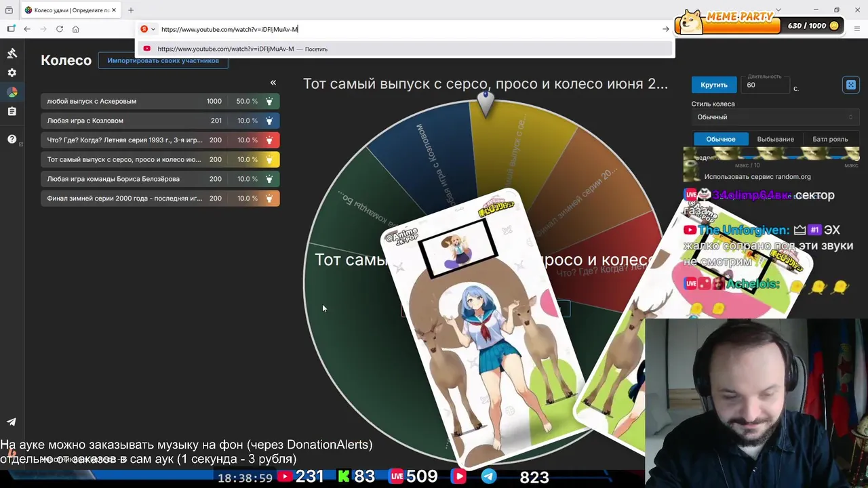Screen dimensions: 868x488
Task: Click the dice icon button near duration
Action: tap(850, 85)
